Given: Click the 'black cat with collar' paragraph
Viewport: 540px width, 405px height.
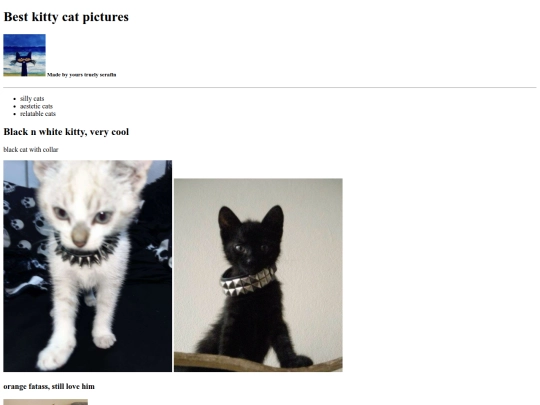Looking at the screenshot, I should point(31,149).
